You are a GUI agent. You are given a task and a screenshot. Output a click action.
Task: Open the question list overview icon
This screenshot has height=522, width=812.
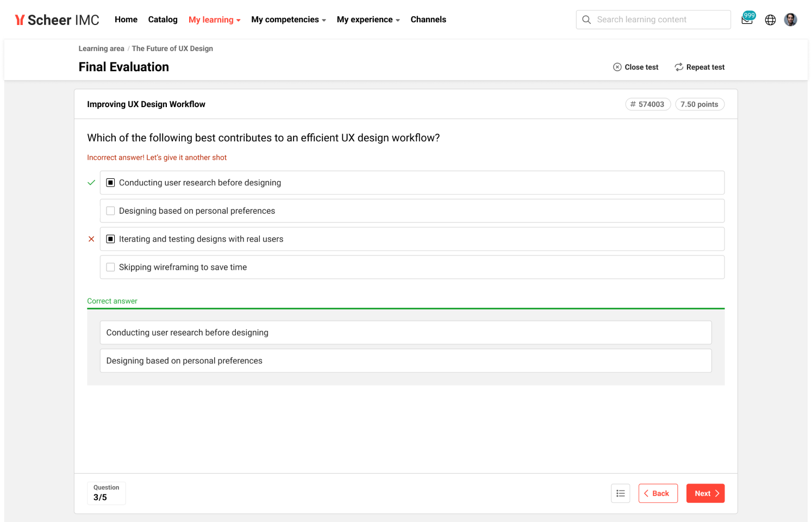coord(621,493)
